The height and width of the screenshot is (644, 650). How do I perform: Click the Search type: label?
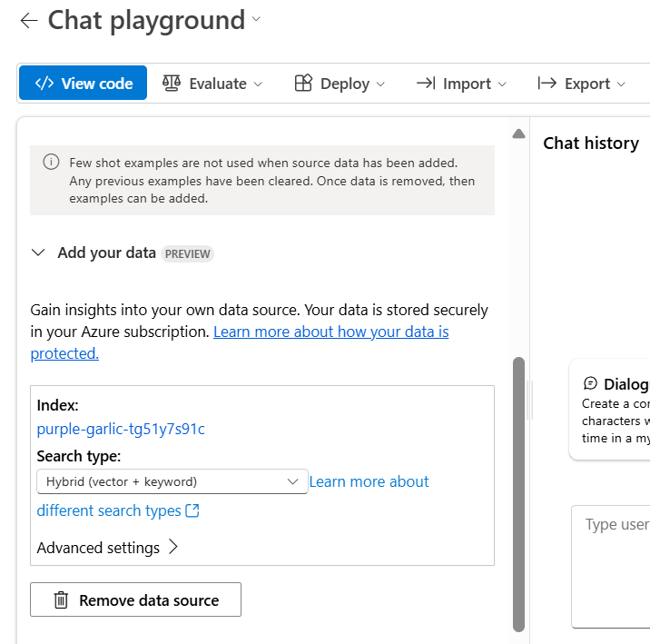click(x=79, y=456)
